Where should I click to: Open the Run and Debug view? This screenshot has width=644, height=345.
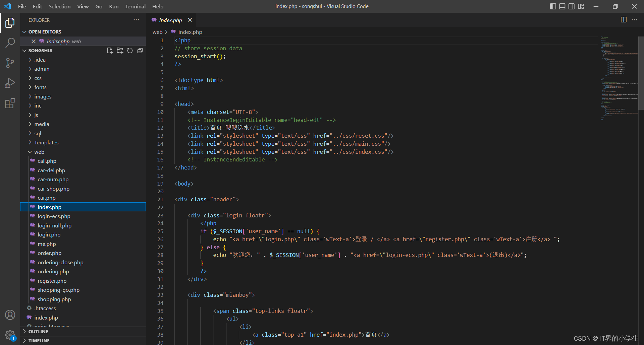click(10, 83)
